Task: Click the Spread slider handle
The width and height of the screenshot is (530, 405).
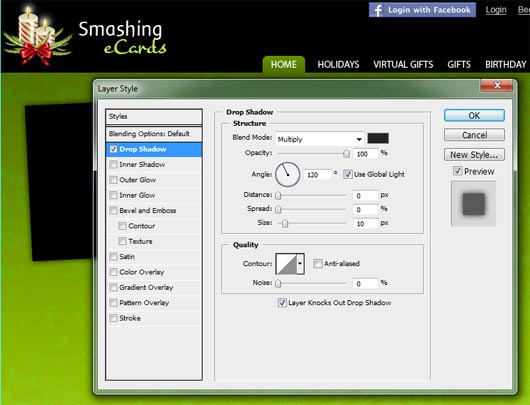Action: click(x=278, y=210)
